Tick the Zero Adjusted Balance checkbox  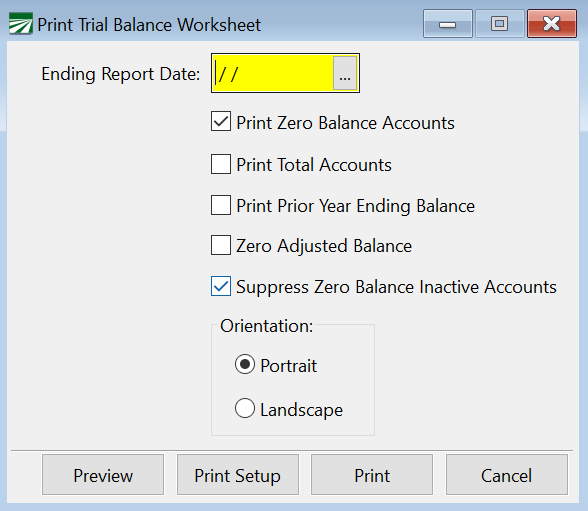[221, 245]
